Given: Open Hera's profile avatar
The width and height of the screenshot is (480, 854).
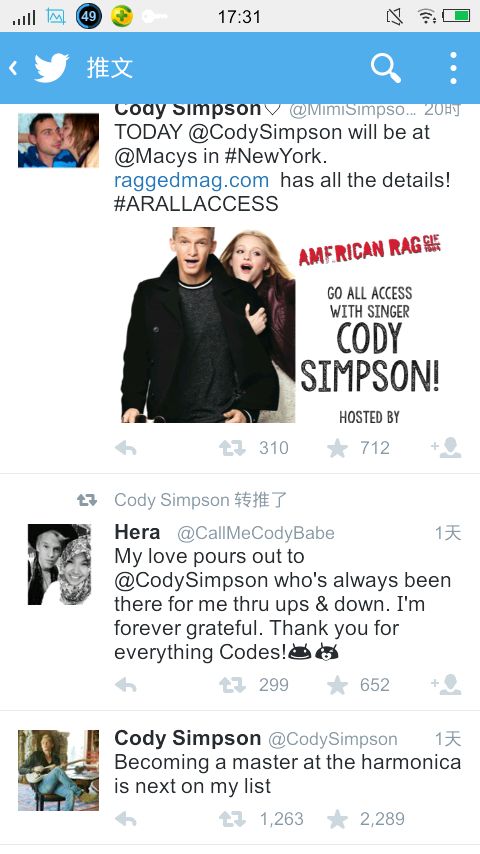Looking at the screenshot, I should 59,564.
